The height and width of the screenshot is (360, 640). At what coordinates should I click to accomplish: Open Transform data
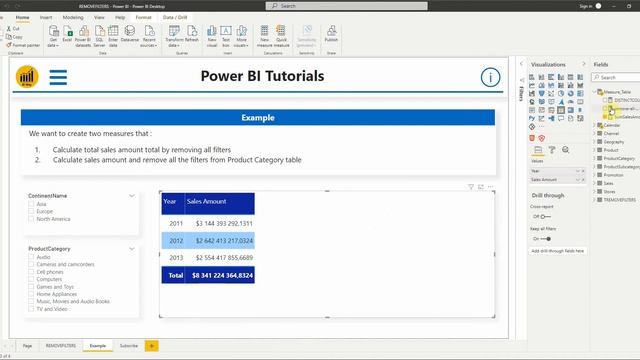point(174,36)
